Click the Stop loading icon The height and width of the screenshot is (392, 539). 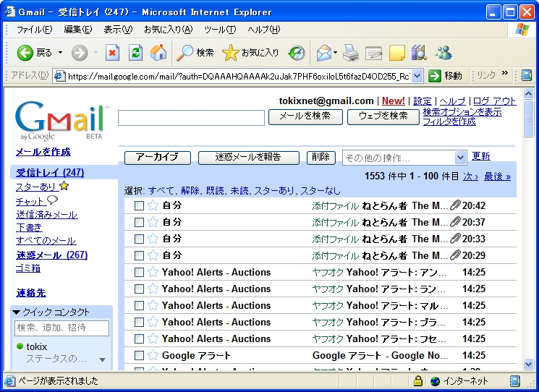click(x=112, y=53)
